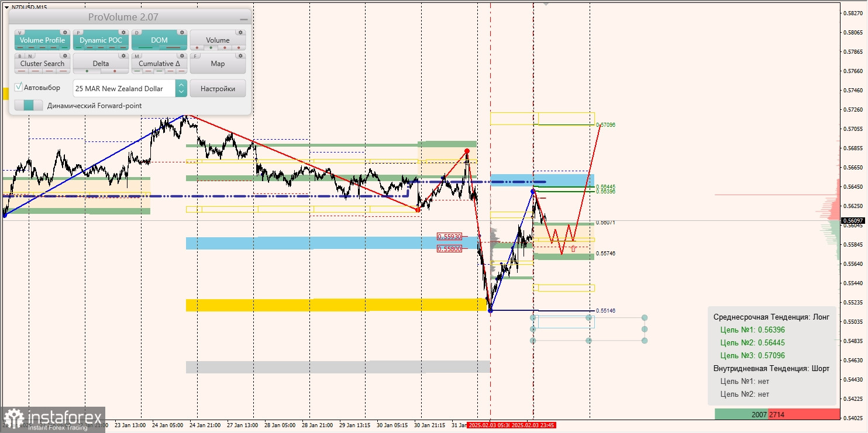This screenshot has height=433, width=868.
Task: Toggle the DOM indicator
Action: coord(159,40)
